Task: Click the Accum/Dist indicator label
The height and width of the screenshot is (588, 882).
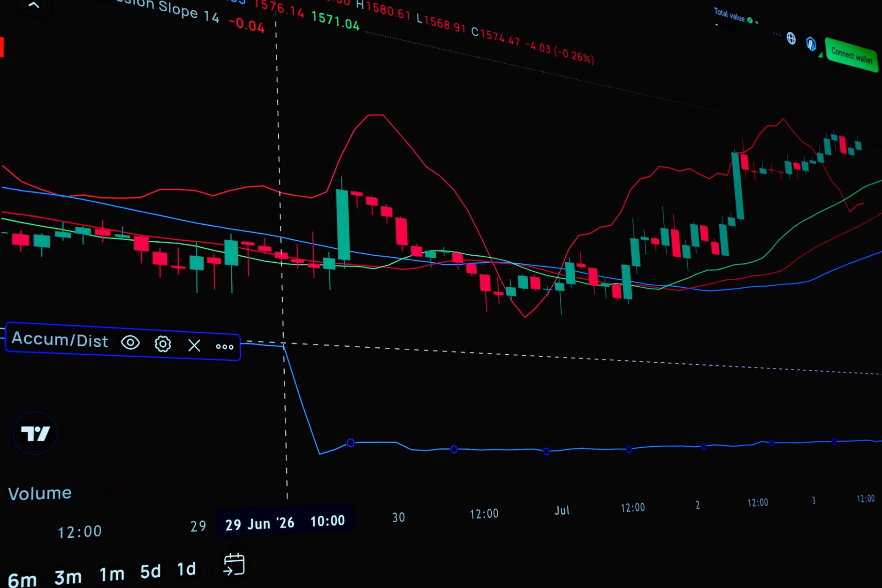Action: [60, 339]
